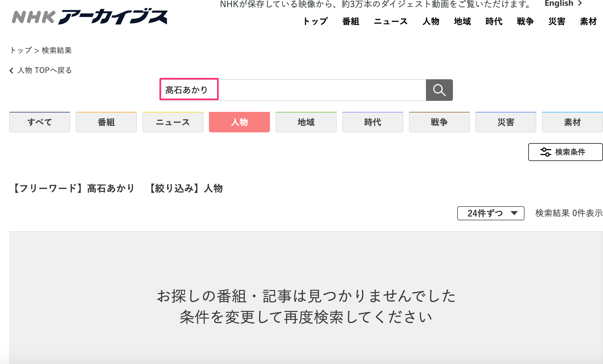Open the NHK アーカイブス logo homepage
This screenshot has height=364, width=603.
click(x=90, y=17)
